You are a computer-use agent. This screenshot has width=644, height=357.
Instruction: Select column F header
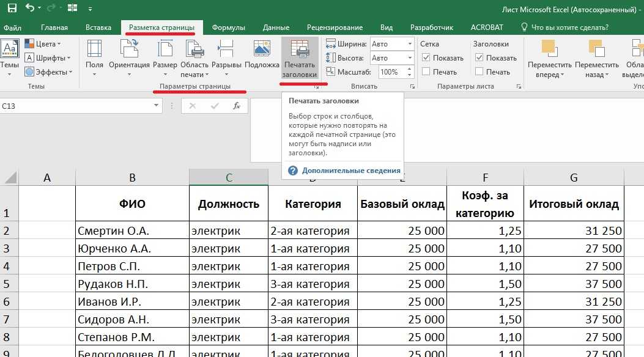[486, 177]
